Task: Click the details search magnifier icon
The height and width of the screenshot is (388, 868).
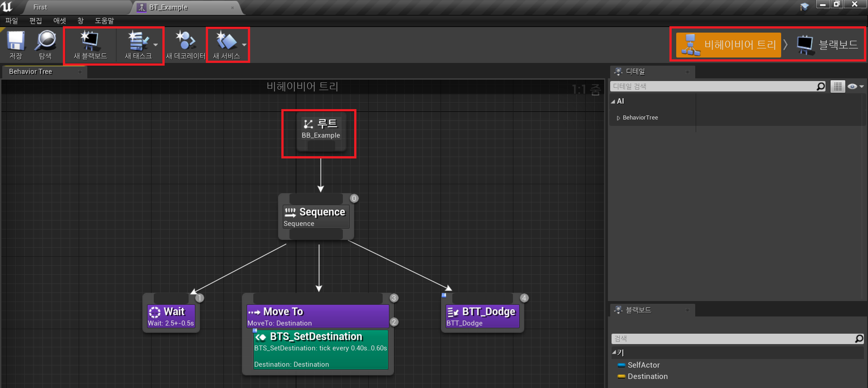Action: [x=821, y=86]
